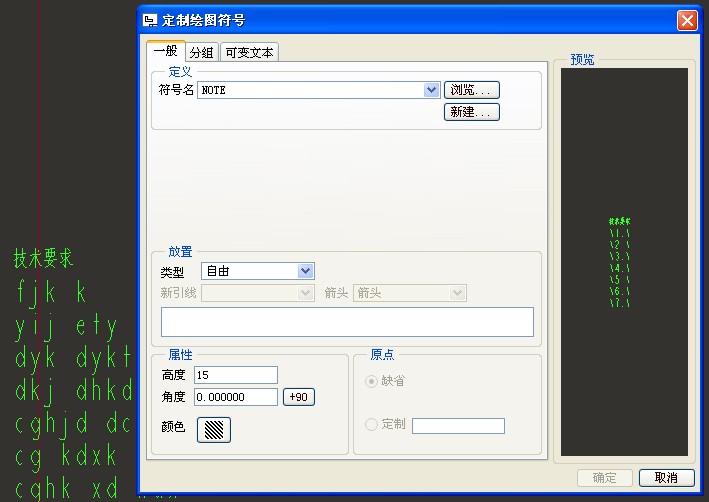Open the 箭头 dropdown
Screen dimensions: 709x502
click(x=410, y=293)
